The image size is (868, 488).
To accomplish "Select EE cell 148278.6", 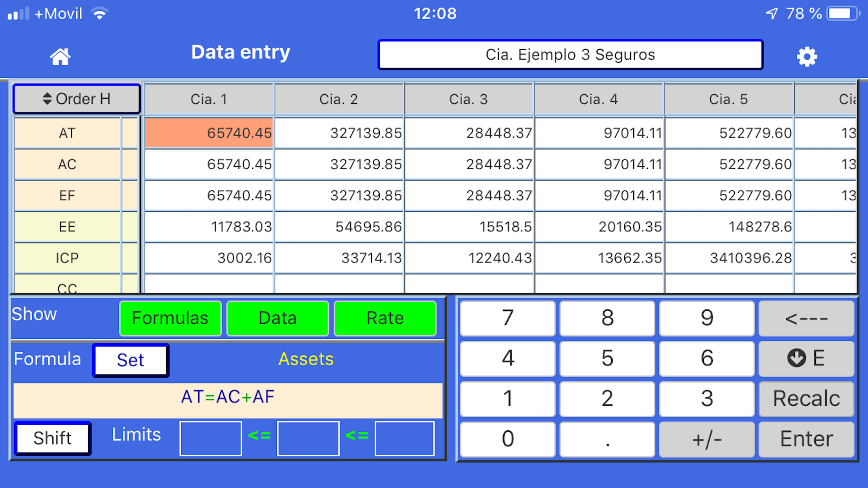I will [728, 227].
